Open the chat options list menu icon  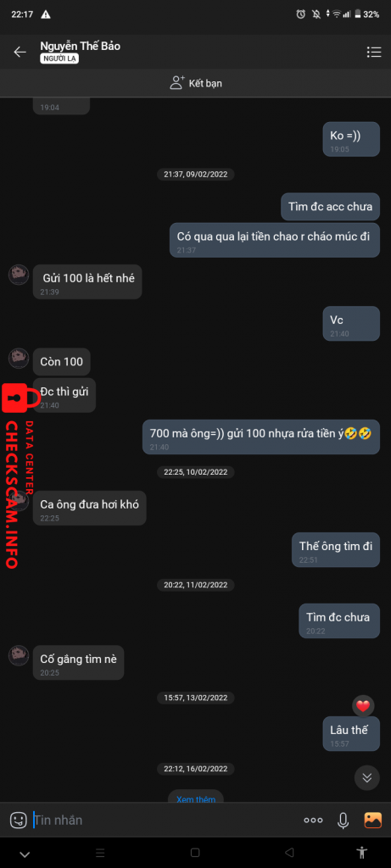pyautogui.click(x=374, y=52)
